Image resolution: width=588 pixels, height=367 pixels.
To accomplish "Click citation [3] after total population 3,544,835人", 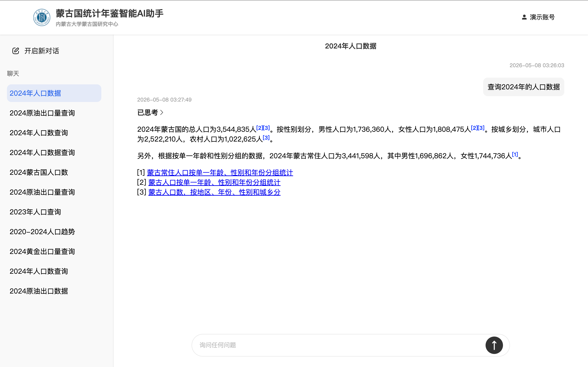I will click(266, 128).
